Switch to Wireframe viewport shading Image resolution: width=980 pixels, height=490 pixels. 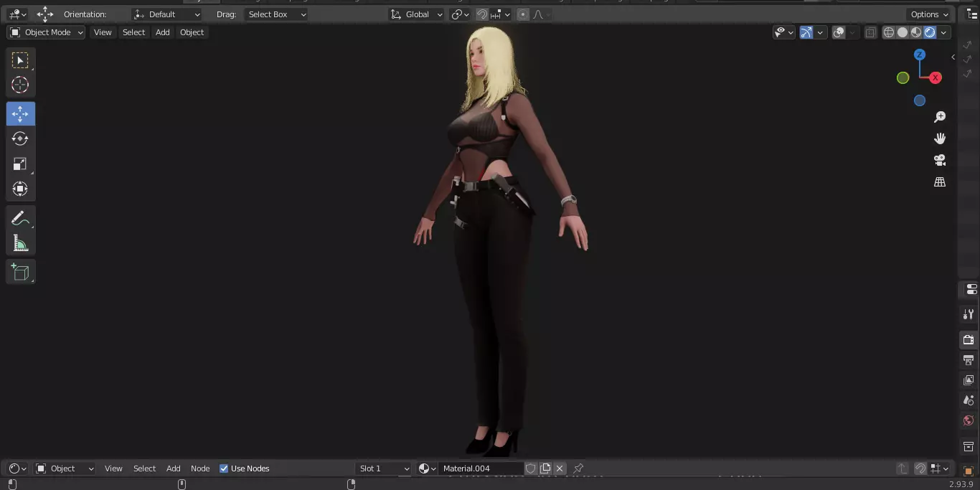coord(889,32)
